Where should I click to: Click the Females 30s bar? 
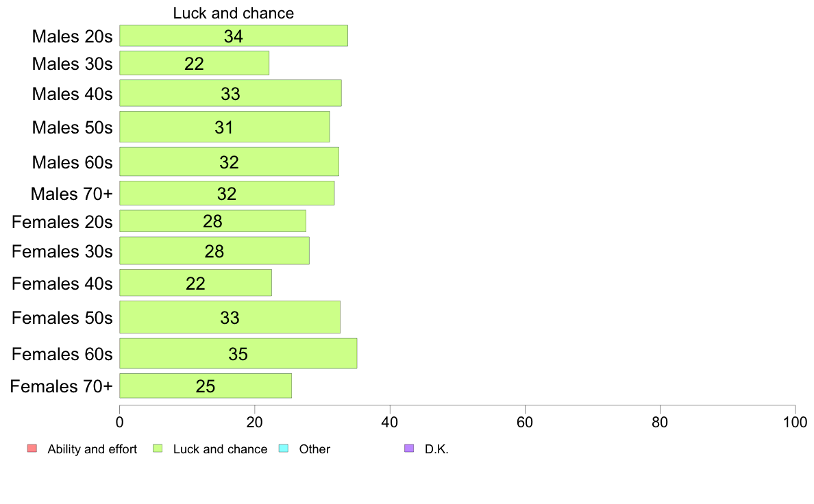point(214,251)
